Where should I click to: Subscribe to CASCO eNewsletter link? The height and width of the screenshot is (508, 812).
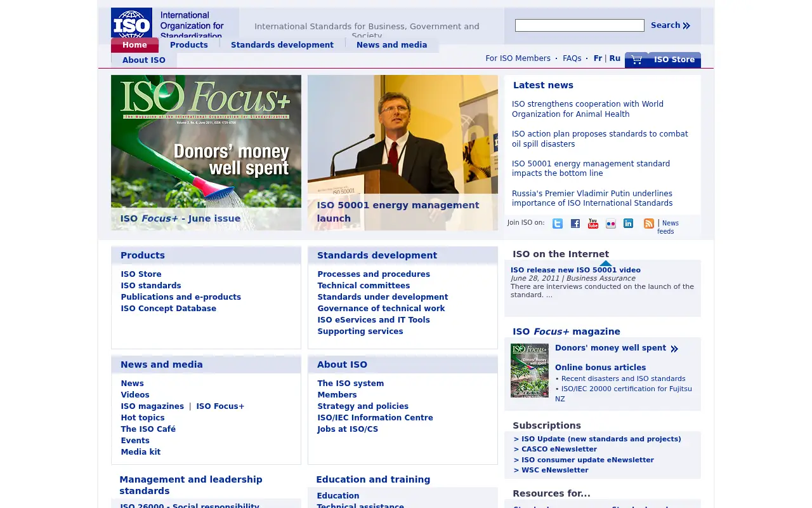(555, 450)
